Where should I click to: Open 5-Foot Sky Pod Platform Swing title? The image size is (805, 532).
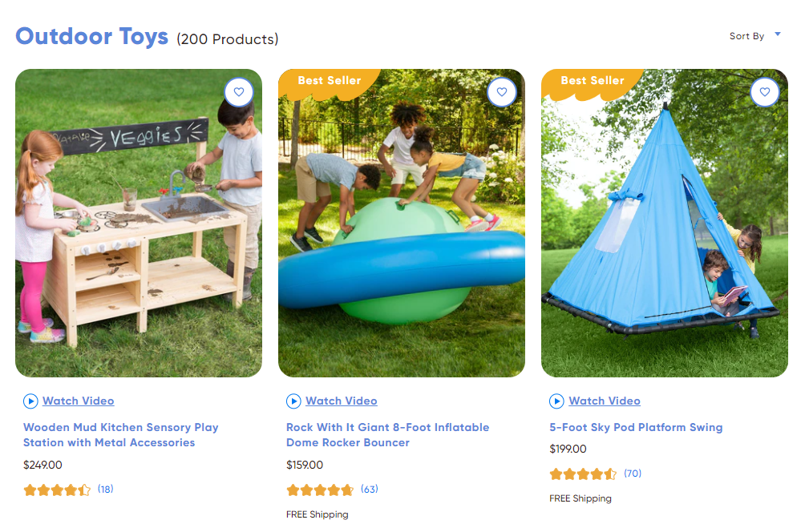point(636,427)
